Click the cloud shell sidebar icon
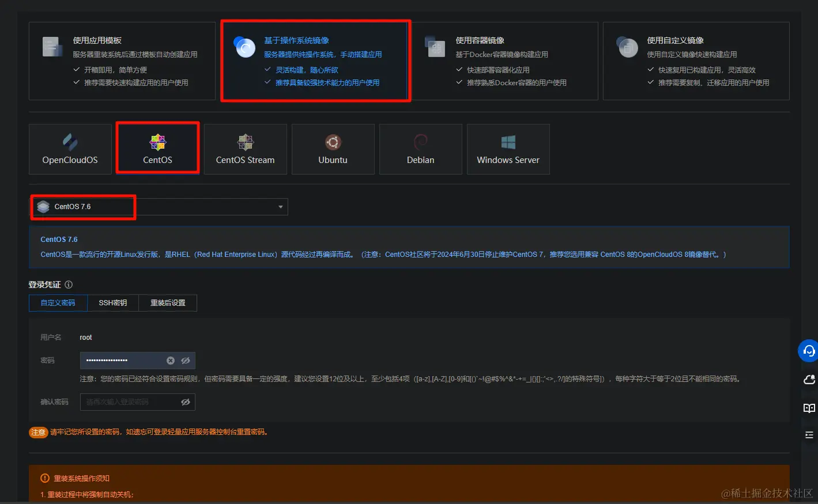The width and height of the screenshot is (818, 504). [809, 380]
